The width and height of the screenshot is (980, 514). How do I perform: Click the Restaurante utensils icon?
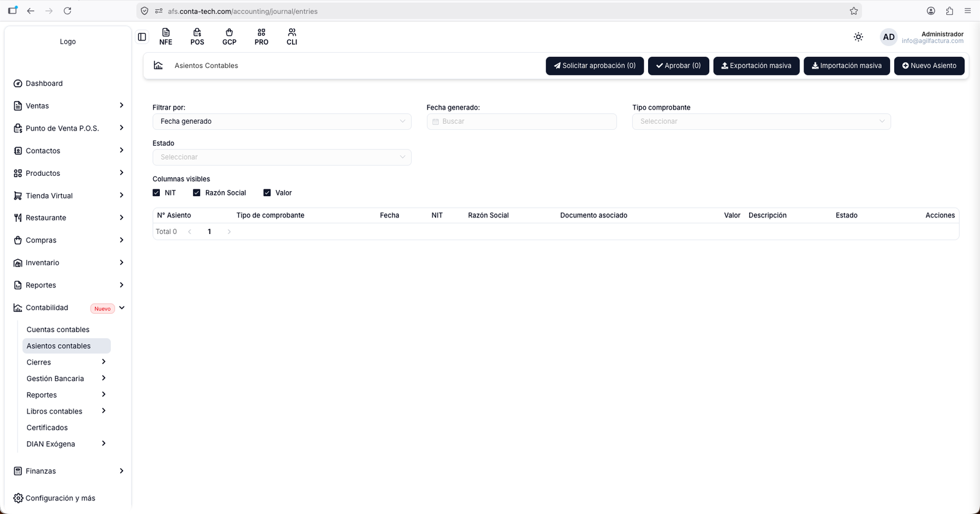[18, 217]
